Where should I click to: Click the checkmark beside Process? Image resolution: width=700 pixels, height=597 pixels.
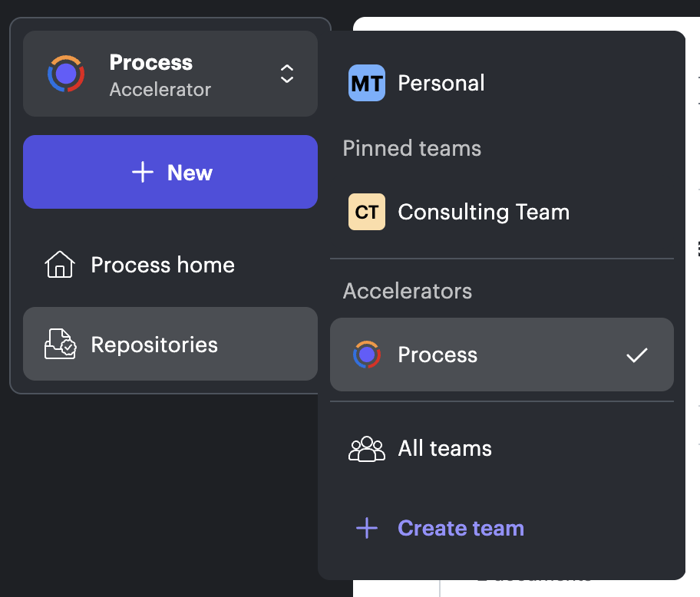pos(636,355)
